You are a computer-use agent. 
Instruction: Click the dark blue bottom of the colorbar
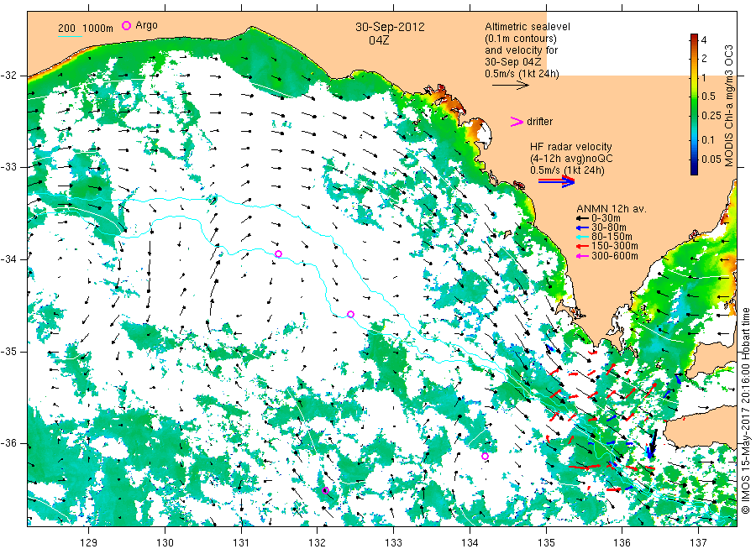coord(694,170)
